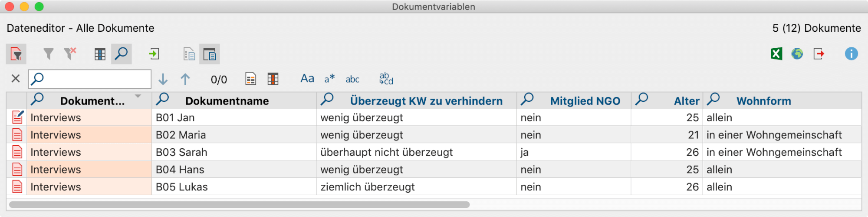Close the search bar with X
Screen dimensions: 868x217
[x=16, y=79]
